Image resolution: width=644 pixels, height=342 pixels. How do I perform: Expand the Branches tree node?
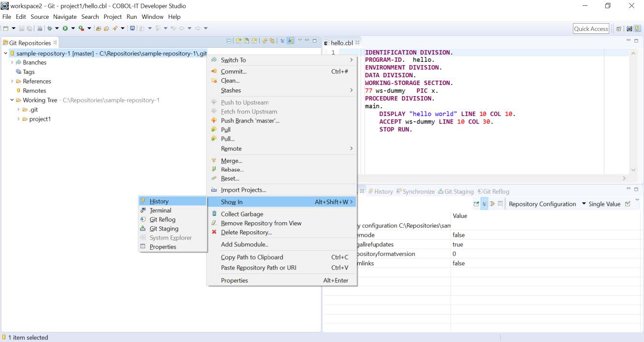coord(12,62)
